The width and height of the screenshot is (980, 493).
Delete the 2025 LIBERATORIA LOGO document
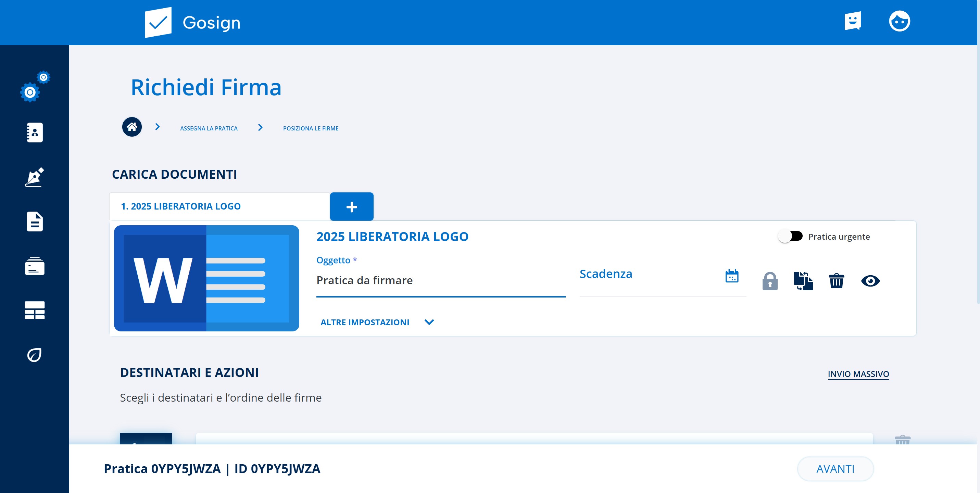click(x=836, y=281)
